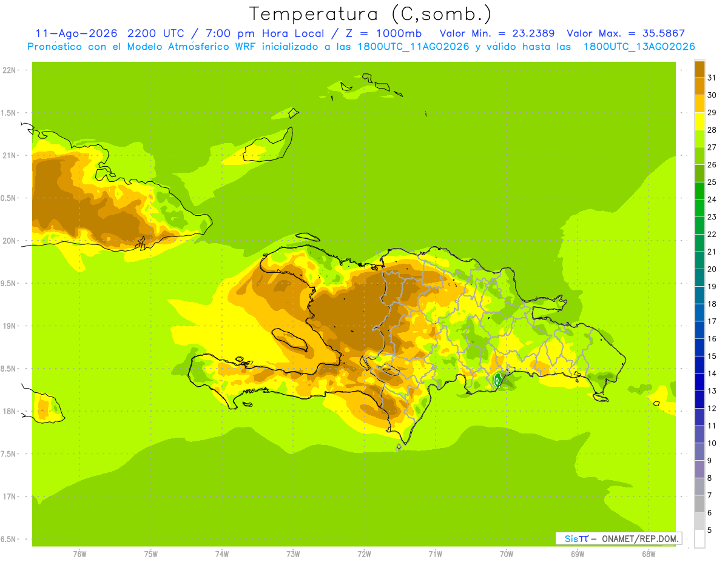Viewport: 728px width, 562px height.
Task: Click the '68W' longitude label
Action: coord(649,554)
